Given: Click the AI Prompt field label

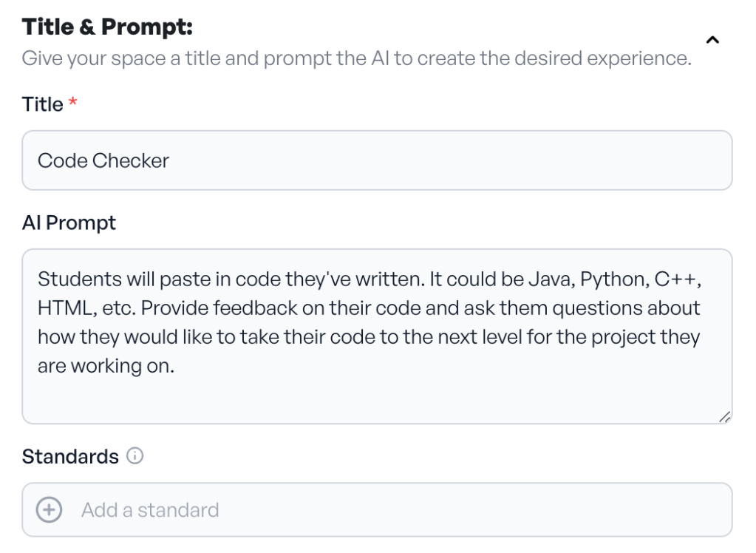Looking at the screenshot, I should click(69, 223).
